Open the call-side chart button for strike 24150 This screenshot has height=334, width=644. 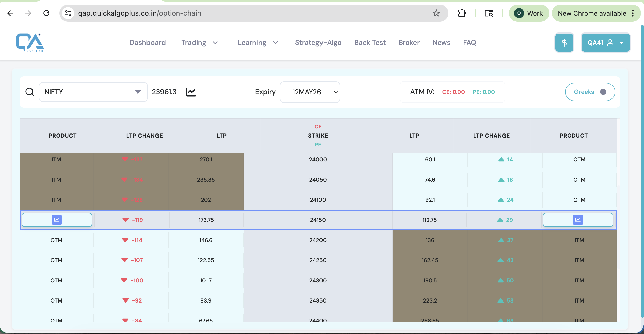57,220
